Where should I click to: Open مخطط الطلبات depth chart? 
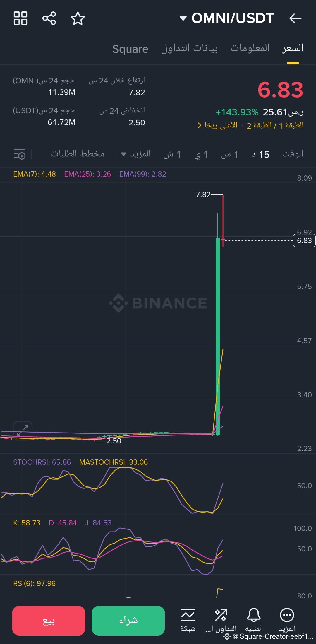click(78, 154)
